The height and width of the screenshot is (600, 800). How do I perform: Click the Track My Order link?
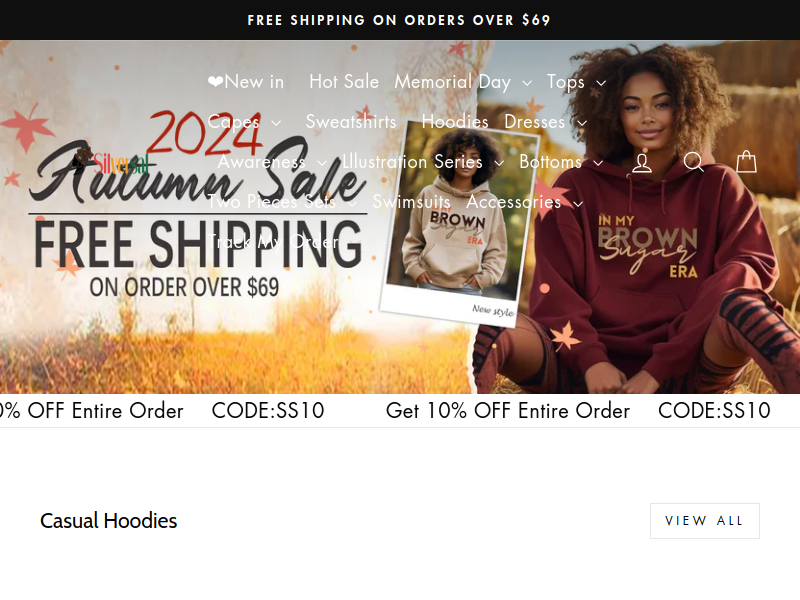[x=273, y=242]
